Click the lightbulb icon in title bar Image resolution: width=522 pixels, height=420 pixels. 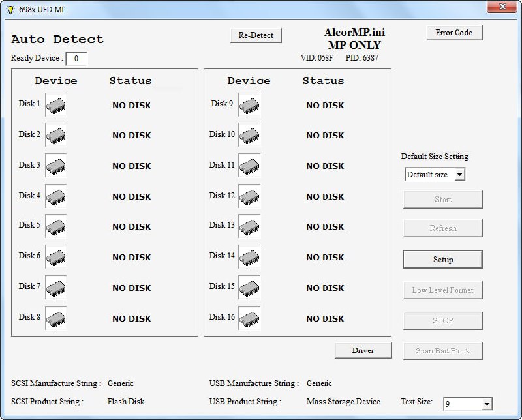coord(10,10)
